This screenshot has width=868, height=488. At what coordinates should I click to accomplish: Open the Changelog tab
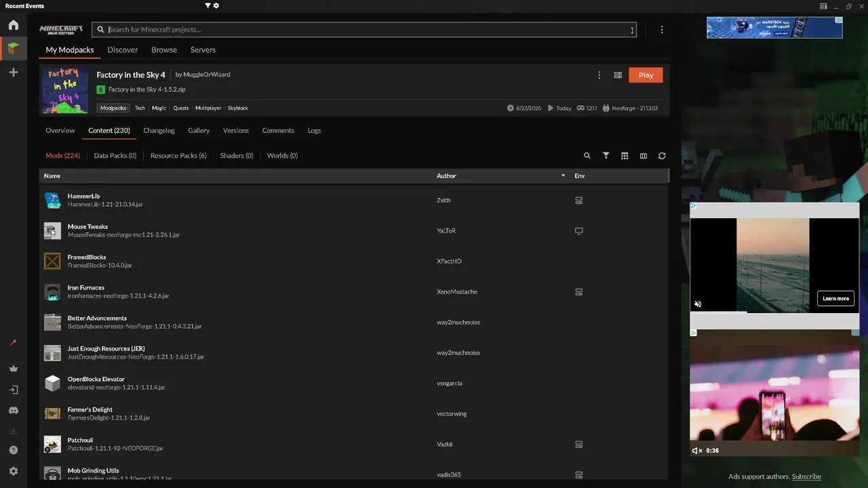point(159,130)
